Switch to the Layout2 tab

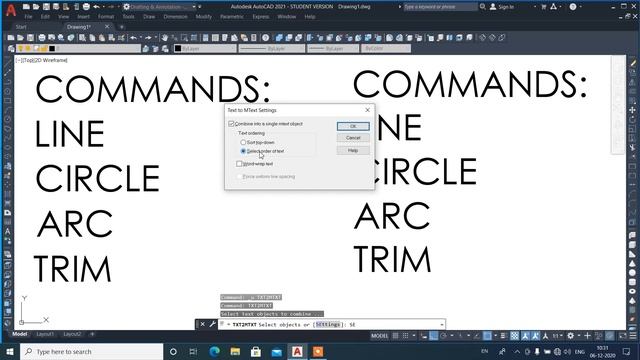click(72, 334)
